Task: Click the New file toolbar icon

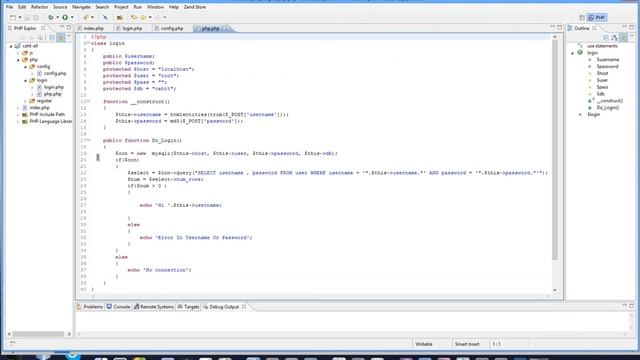Action: [13, 18]
